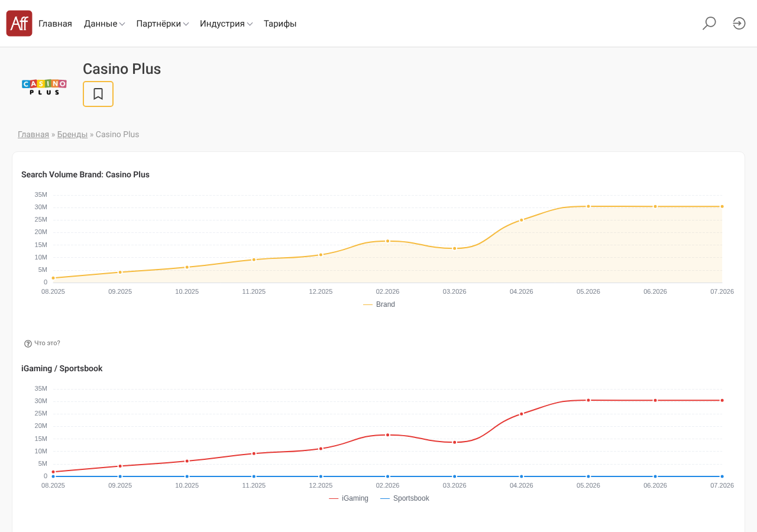Click the Brand chart point at 02.2026

(x=388, y=241)
